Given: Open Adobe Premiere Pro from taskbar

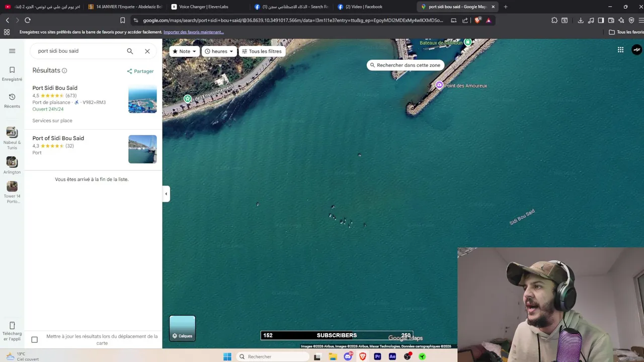Looking at the screenshot, I should click(377, 356).
